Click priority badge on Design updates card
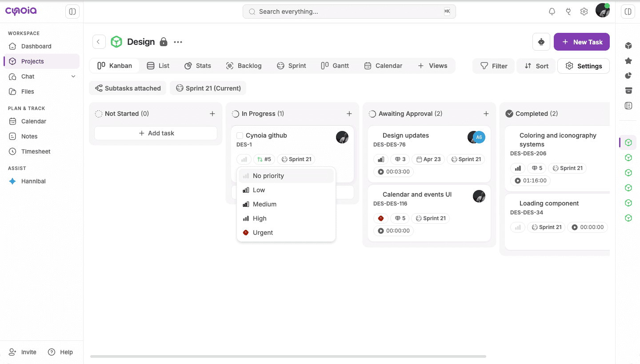Viewport: 640px width, 364px height. pyautogui.click(x=381, y=159)
